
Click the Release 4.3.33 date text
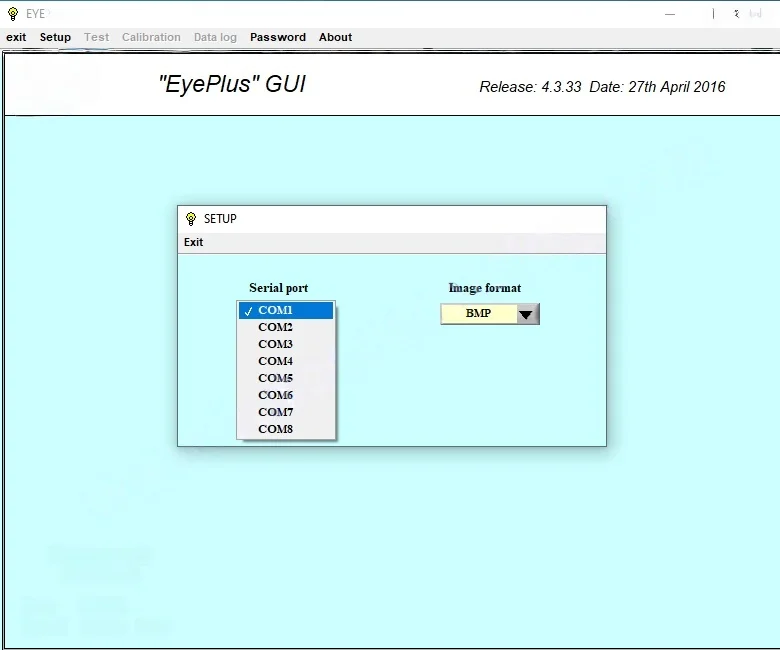click(602, 87)
